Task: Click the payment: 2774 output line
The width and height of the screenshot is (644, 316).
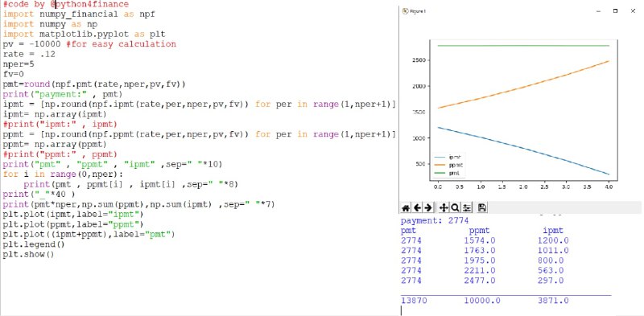Action: (435, 221)
